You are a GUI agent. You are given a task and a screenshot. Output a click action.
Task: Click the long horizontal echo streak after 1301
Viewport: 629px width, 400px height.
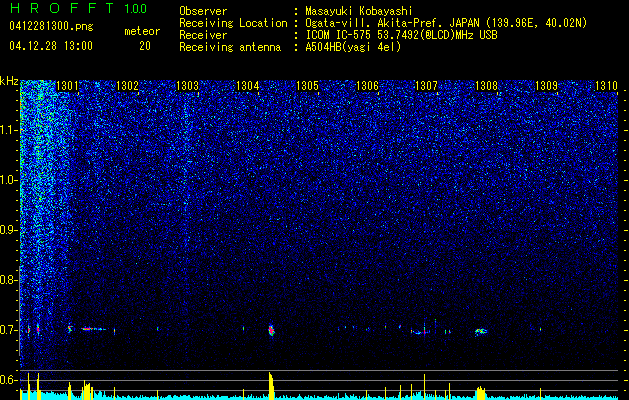click(93, 329)
